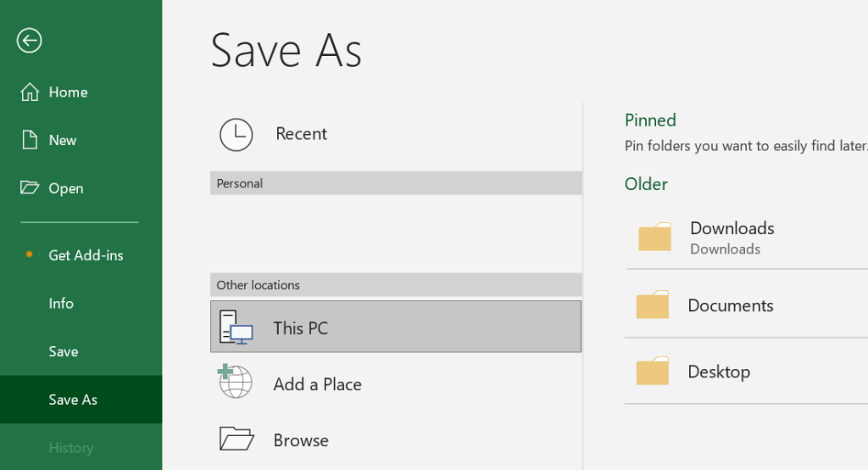Select the Recent locations label
Screen dimensions: 868x470
[x=301, y=134]
